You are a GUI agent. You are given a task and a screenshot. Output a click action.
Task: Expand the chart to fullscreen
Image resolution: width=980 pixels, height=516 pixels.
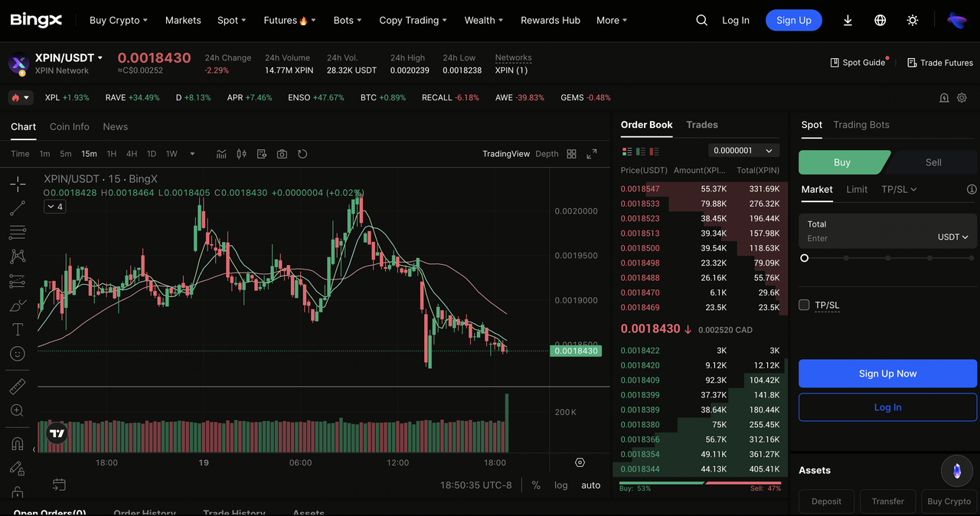pos(592,154)
